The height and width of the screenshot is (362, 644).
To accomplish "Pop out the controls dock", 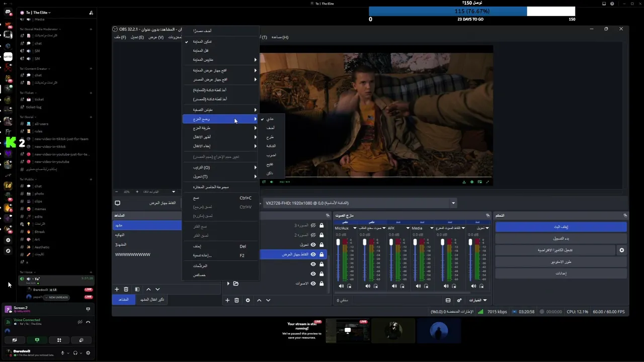I will [625, 215].
